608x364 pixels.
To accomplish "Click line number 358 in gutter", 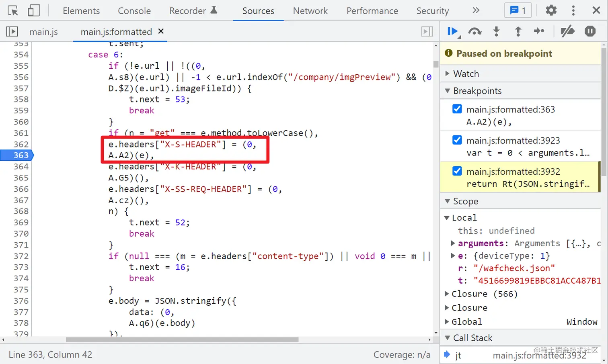I will [x=21, y=99].
